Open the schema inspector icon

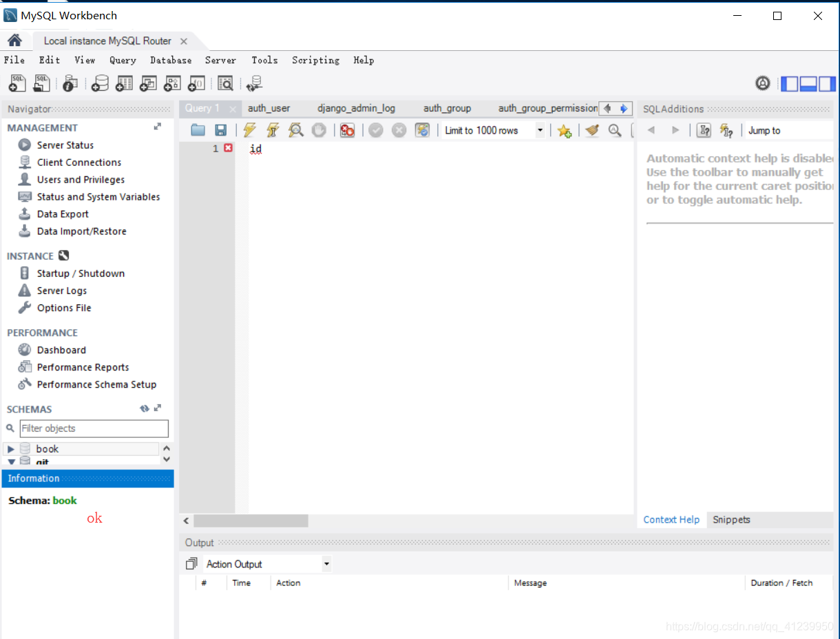coord(70,83)
